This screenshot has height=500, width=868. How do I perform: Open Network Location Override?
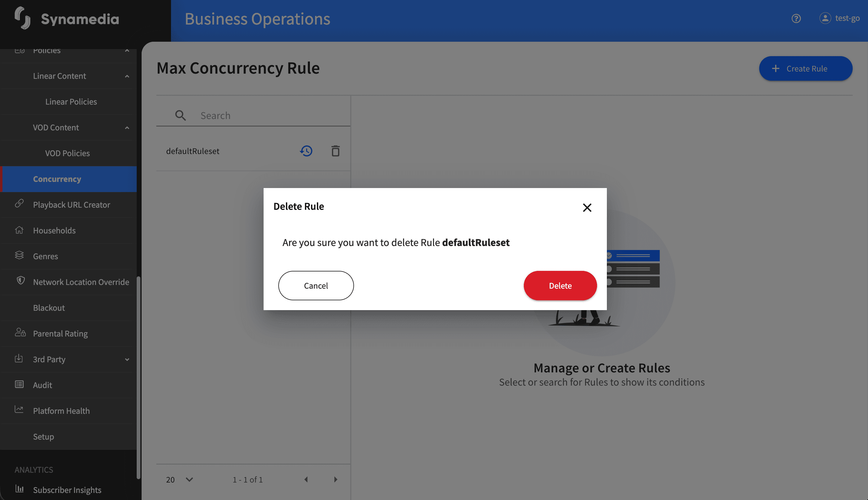click(81, 282)
